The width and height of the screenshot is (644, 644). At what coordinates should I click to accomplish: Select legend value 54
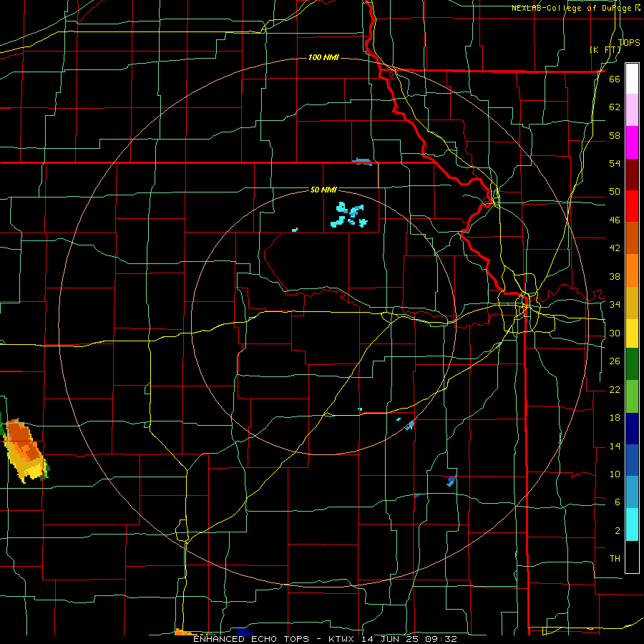615,163
